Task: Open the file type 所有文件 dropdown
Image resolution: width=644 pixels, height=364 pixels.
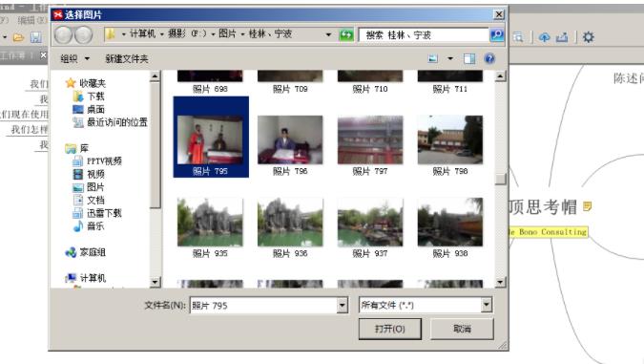Action: pyautogui.click(x=487, y=305)
